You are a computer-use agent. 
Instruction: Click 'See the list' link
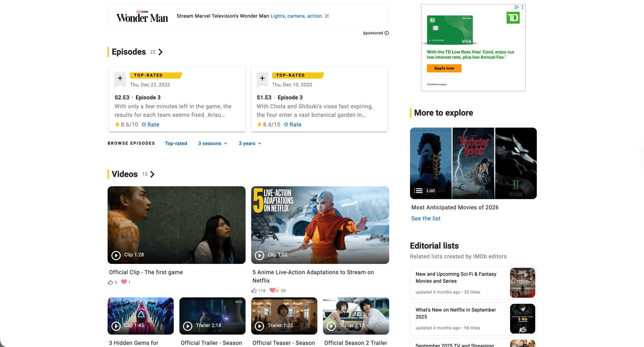click(425, 218)
